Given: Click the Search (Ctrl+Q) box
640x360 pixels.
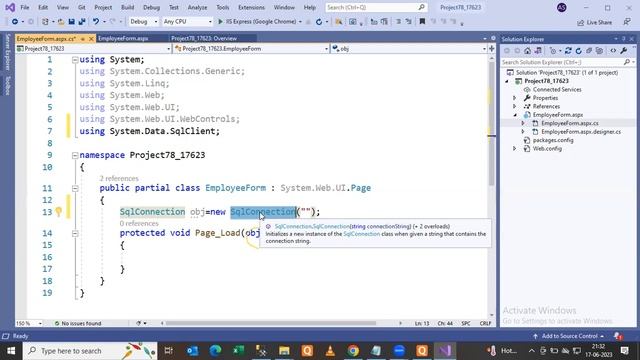Looking at the screenshot, I should (x=376, y=7).
